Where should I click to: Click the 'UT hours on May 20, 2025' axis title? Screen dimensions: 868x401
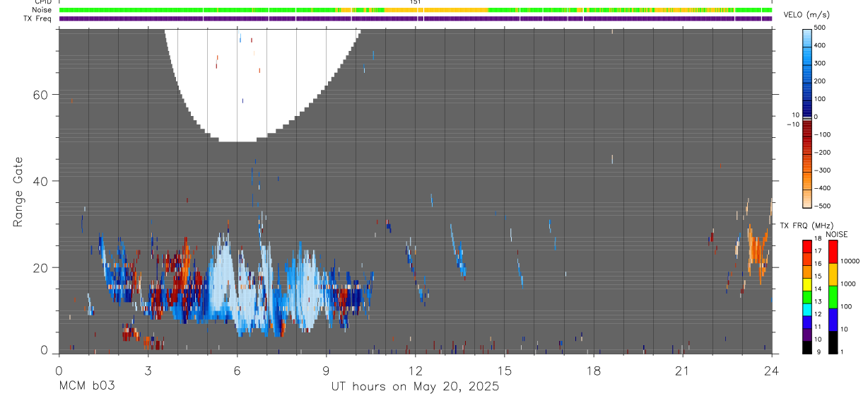(415, 387)
